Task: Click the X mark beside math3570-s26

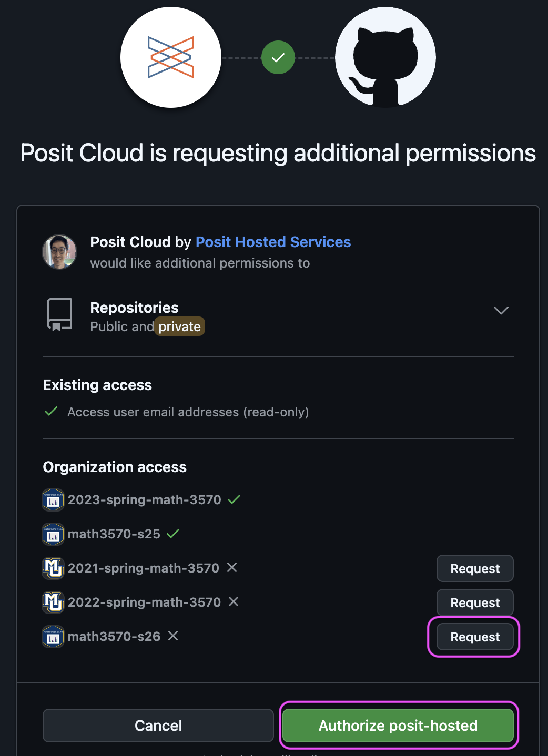Action: tap(173, 636)
